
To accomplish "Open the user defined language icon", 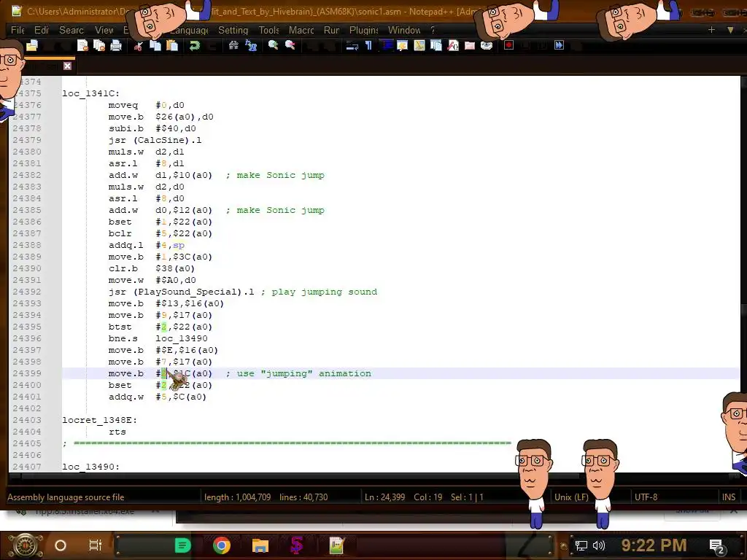I will click(x=403, y=46).
